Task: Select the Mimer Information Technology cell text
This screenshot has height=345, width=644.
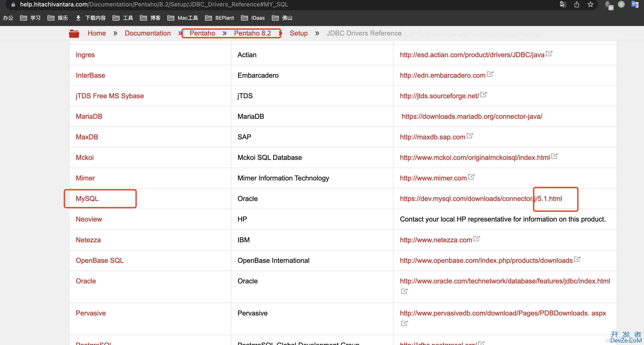Action: coord(283,178)
